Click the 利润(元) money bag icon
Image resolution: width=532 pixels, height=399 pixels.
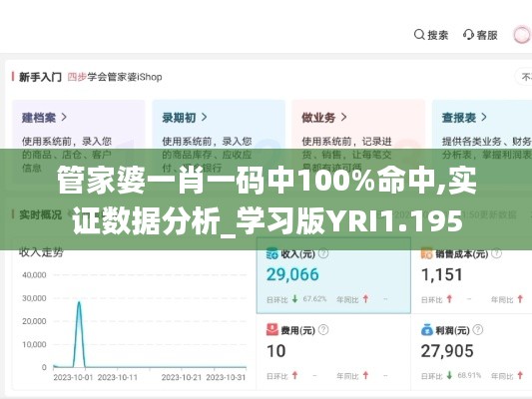[426, 330]
